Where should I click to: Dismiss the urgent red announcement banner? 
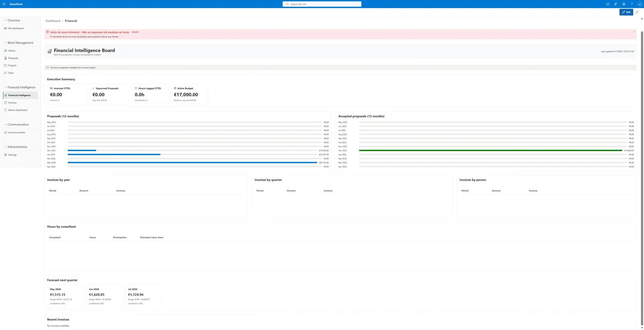[x=634, y=32]
